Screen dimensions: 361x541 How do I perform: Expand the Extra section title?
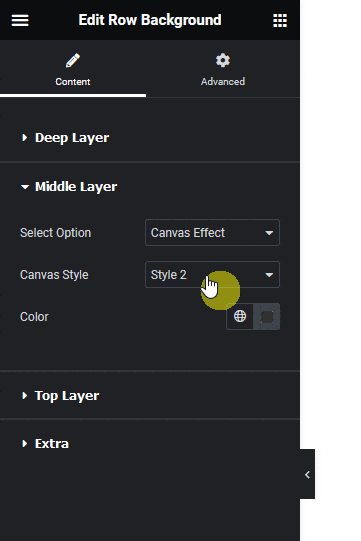pos(52,444)
